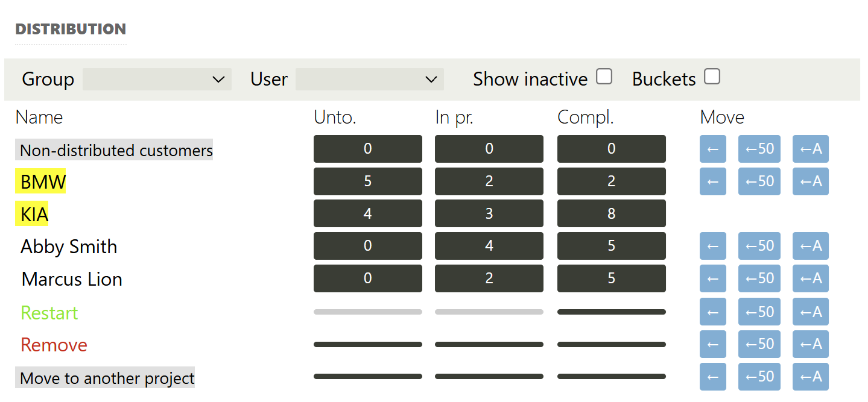
Task: Click BMW untouched count box showing 5
Action: pyautogui.click(x=367, y=181)
